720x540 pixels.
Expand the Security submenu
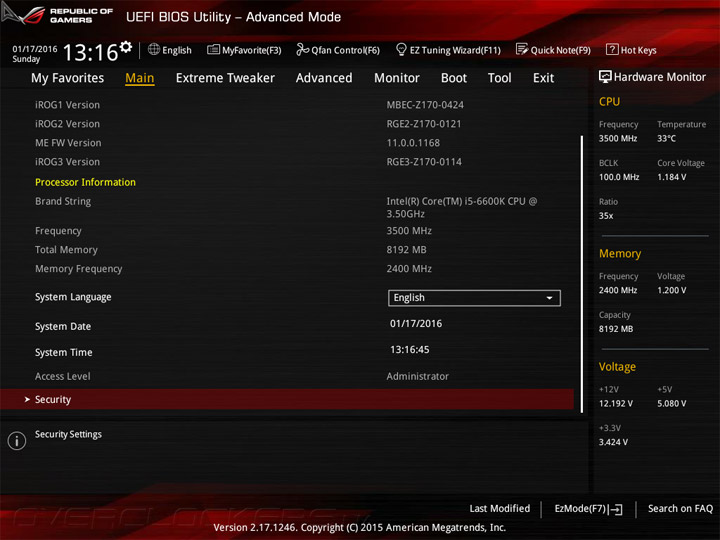pos(287,399)
